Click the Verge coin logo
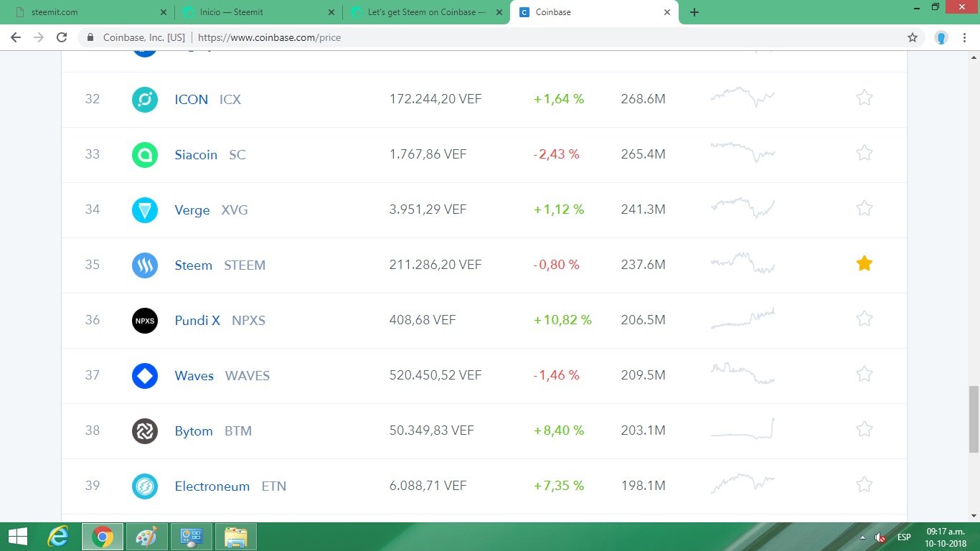Image resolution: width=980 pixels, height=551 pixels. click(x=145, y=210)
